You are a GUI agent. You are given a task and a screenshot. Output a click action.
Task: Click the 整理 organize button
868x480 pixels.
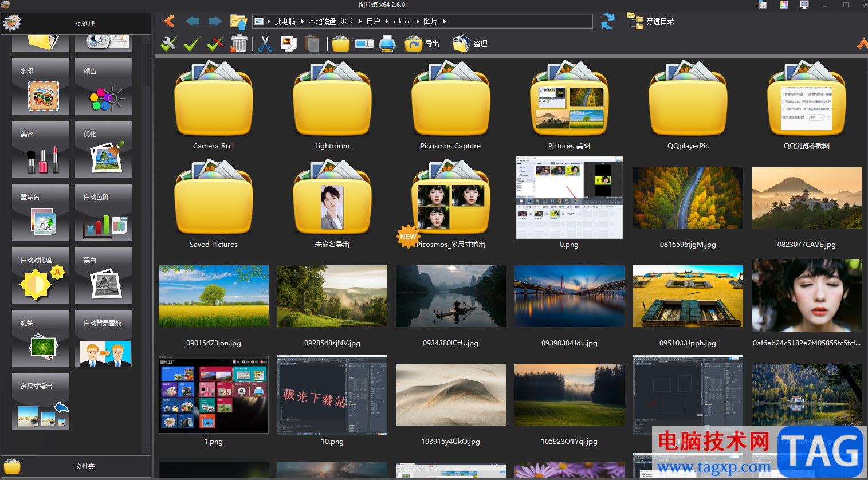click(x=470, y=44)
